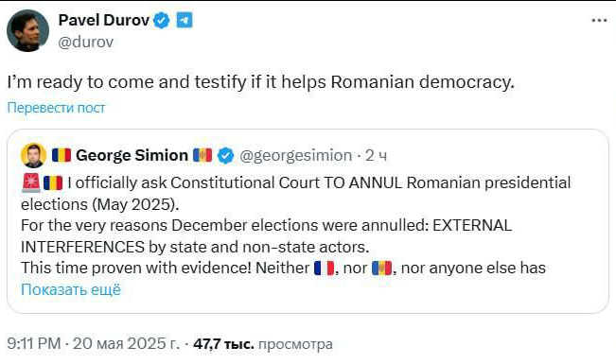Click the 2 ч timestamp on quoted post

pyautogui.click(x=376, y=155)
